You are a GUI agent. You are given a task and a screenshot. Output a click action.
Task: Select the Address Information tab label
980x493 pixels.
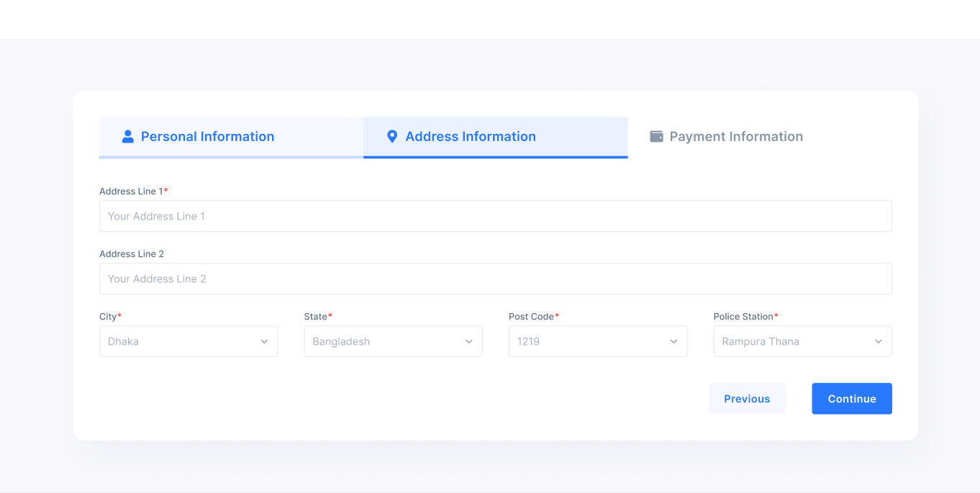point(471,137)
